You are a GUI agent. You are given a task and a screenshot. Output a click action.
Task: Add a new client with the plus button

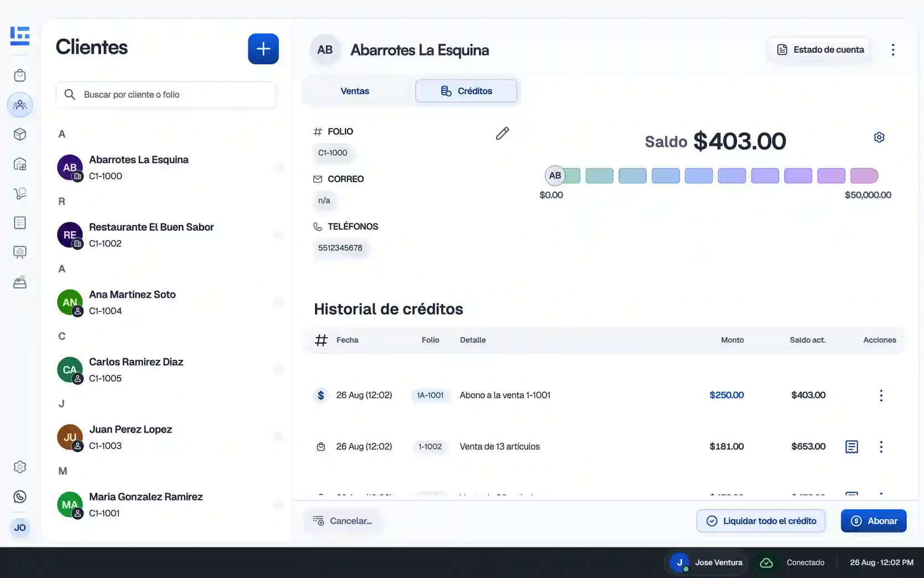coord(263,49)
